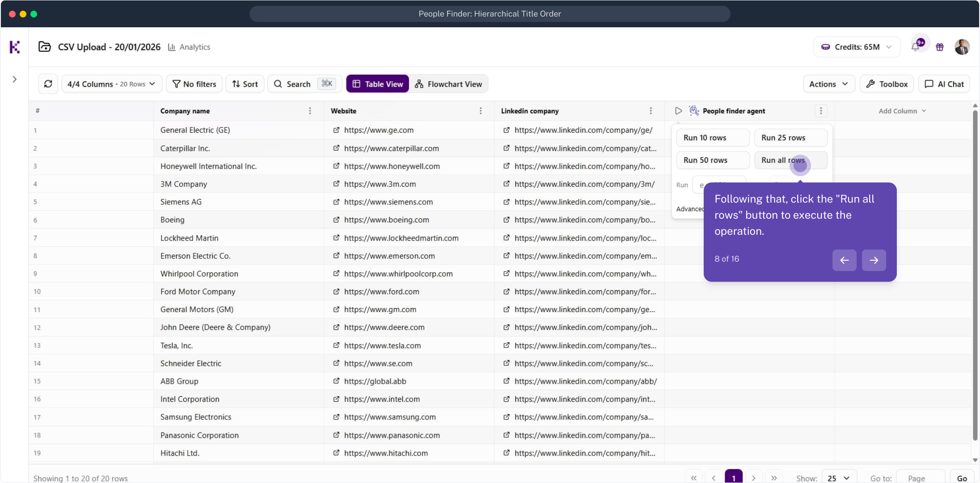Switch to Table View tab
This screenshot has height=483, width=980.
pyautogui.click(x=378, y=84)
